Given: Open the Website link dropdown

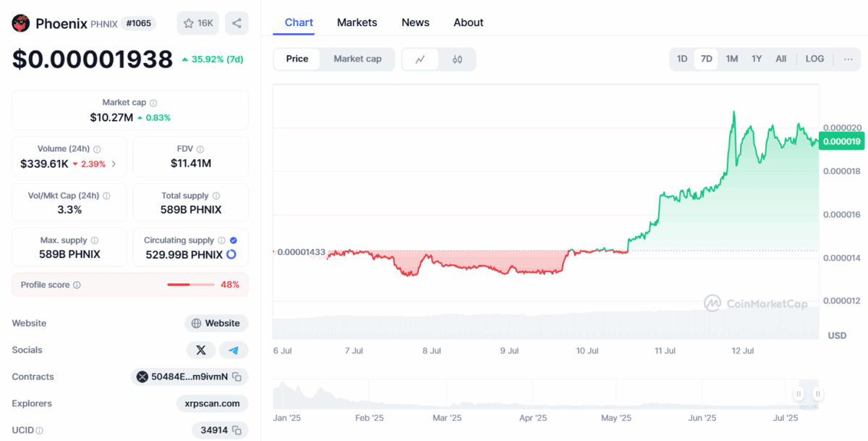Looking at the screenshot, I should pos(216,324).
